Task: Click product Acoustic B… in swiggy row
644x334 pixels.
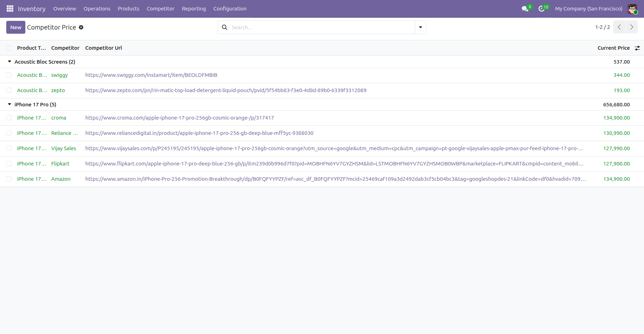Action: pyautogui.click(x=32, y=75)
